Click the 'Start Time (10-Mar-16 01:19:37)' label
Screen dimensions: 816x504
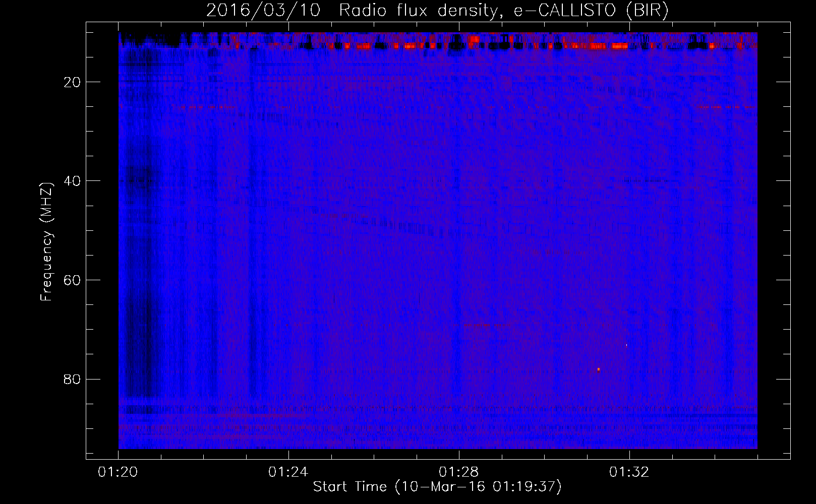(x=437, y=487)
